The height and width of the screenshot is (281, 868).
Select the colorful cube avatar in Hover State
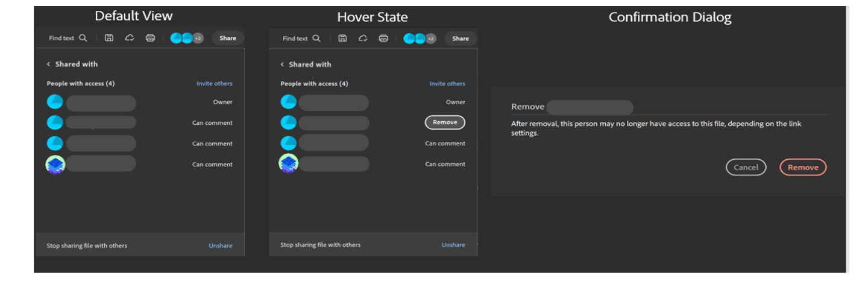point(289,163)
